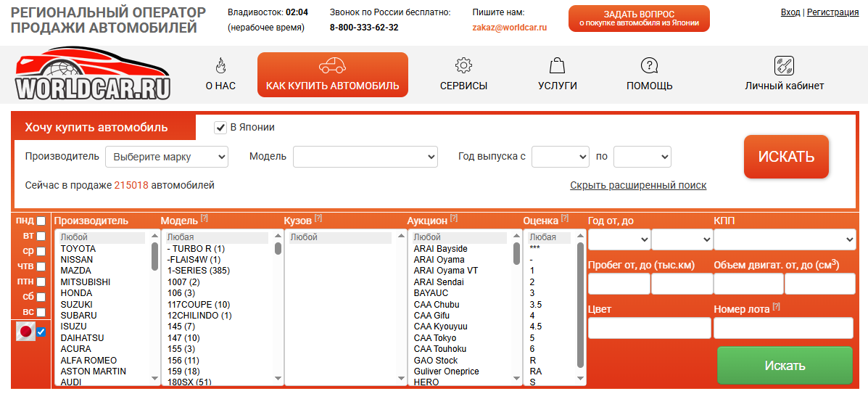Screen dimensions: 868x394
Task: Open the Выберите марку dropdown
Action: coord(167,157)
